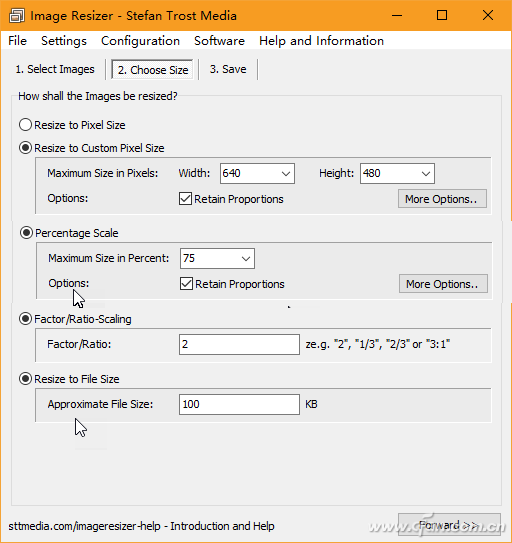Open the File menu
The image size is (512, 543).
click(18, 41)
